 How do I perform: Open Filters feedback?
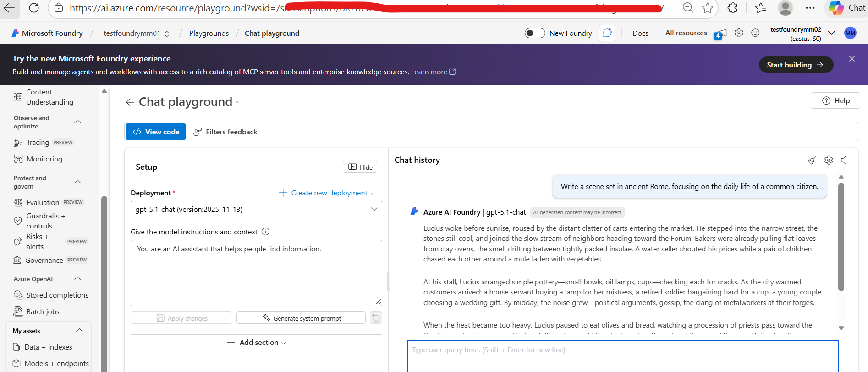(225, 132)
